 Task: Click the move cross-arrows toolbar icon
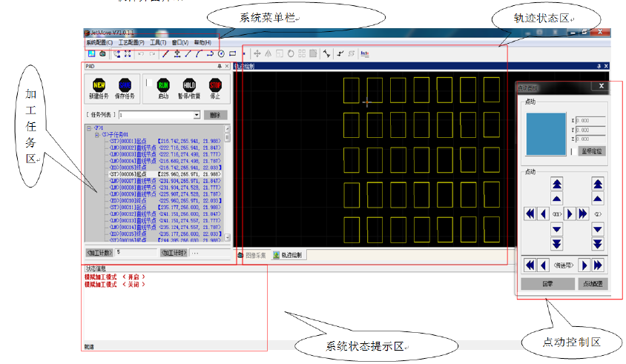point(257,54)
